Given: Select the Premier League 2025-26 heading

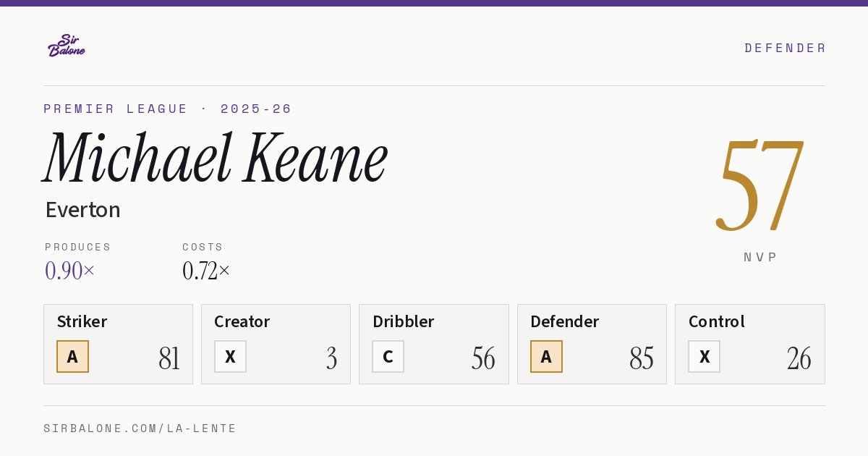Looking at the screenshot, I should 168,109.
